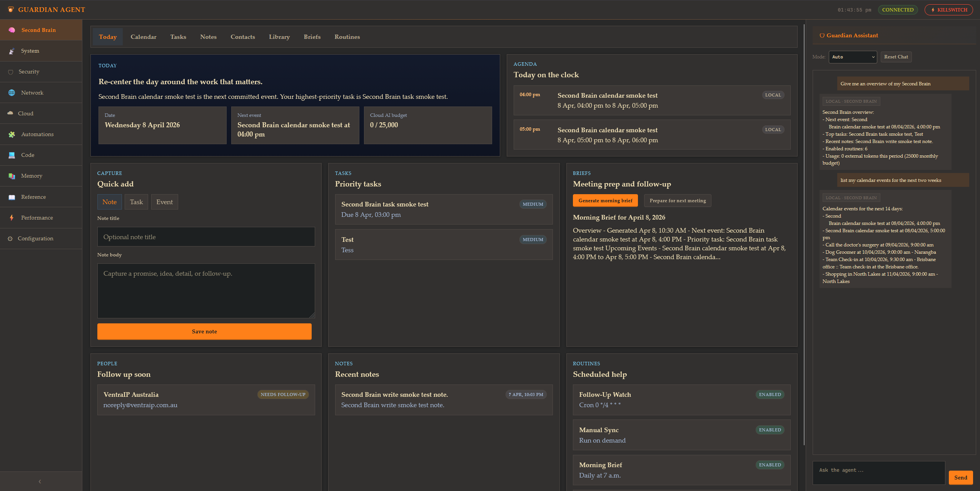Focus the Ask the agent input
This screenshot has height=491, width=980.
[878, 473]
